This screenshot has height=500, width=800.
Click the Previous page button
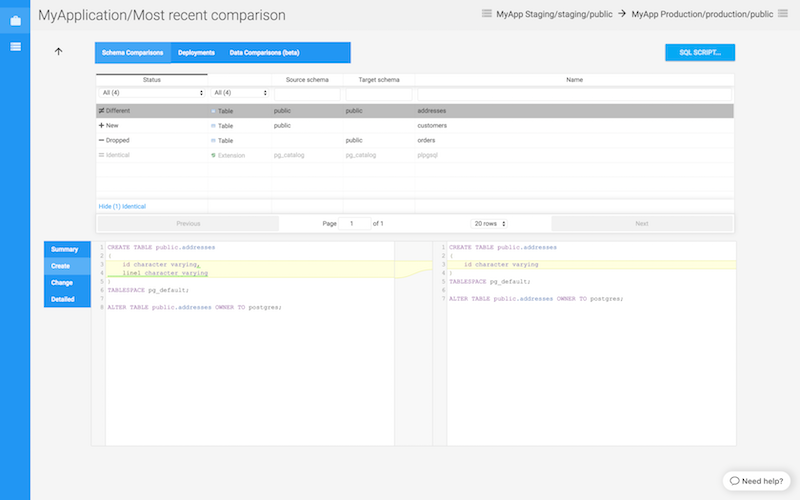[x=188, y=223]
